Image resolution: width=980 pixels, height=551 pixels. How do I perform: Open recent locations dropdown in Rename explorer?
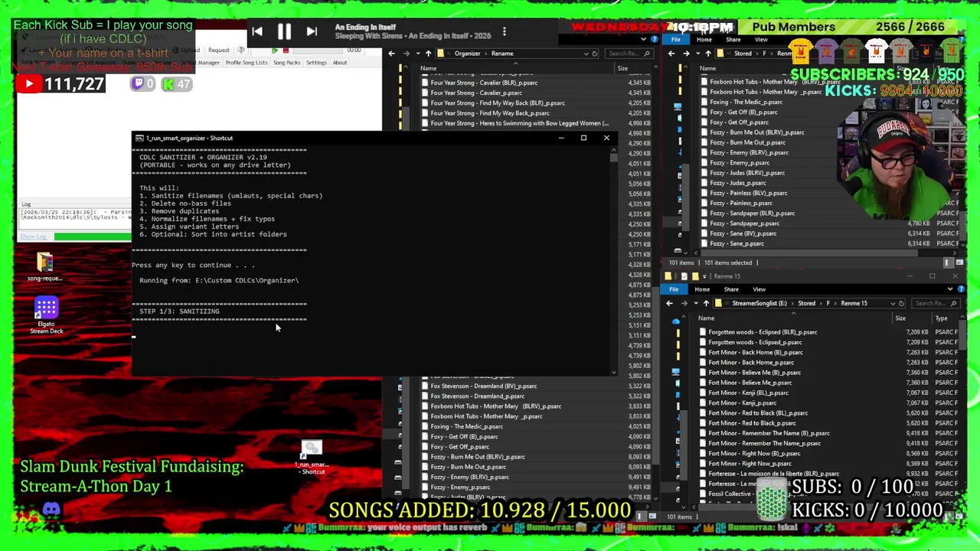[x=417, y=54]
